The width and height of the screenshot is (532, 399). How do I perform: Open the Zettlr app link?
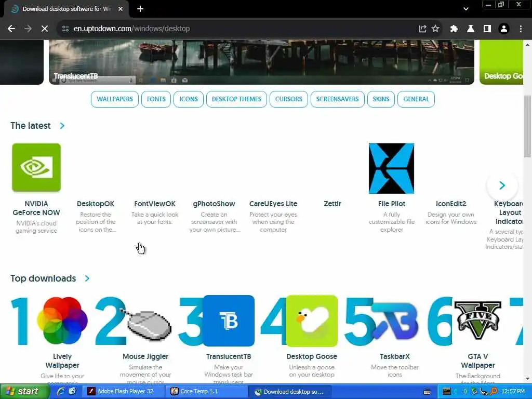pyautogui.click(x=332, y=204)
